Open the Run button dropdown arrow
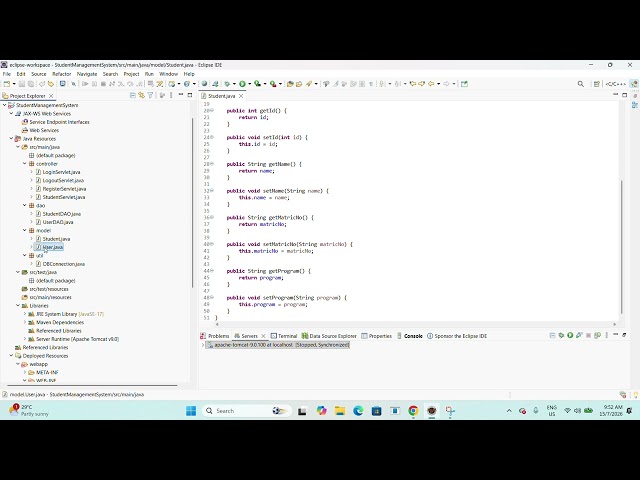 click(x=249, y=84)
